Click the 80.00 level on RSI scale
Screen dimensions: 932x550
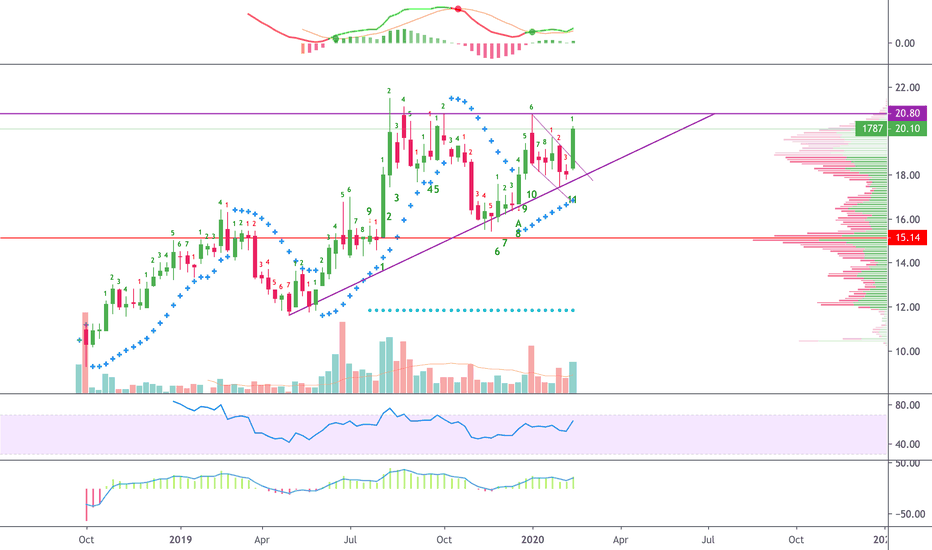907,405
